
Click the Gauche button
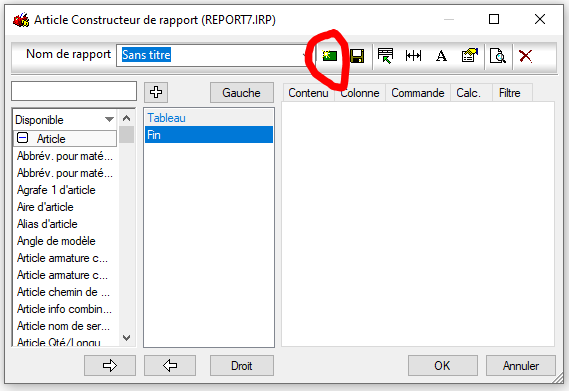242,93
